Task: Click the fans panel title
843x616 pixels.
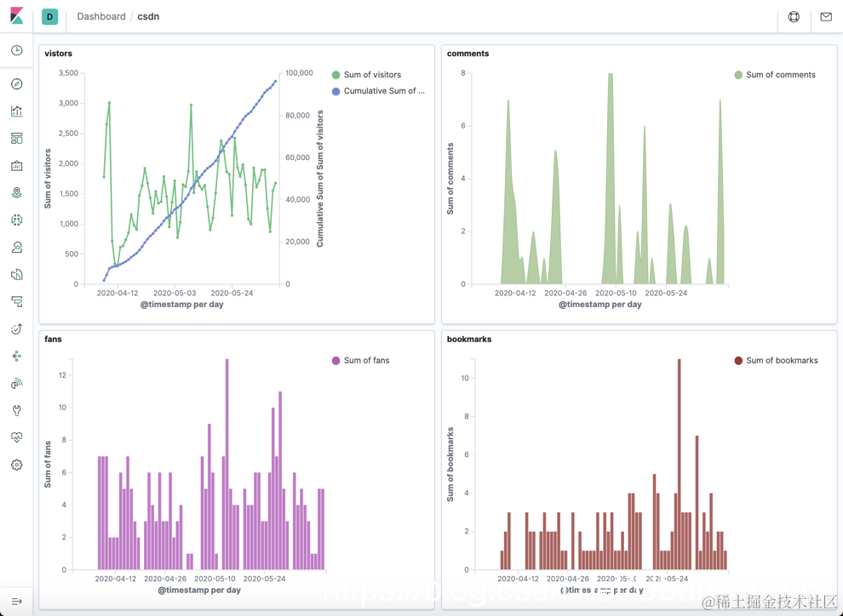Action: pyautogui.click(x=54, y=339)
